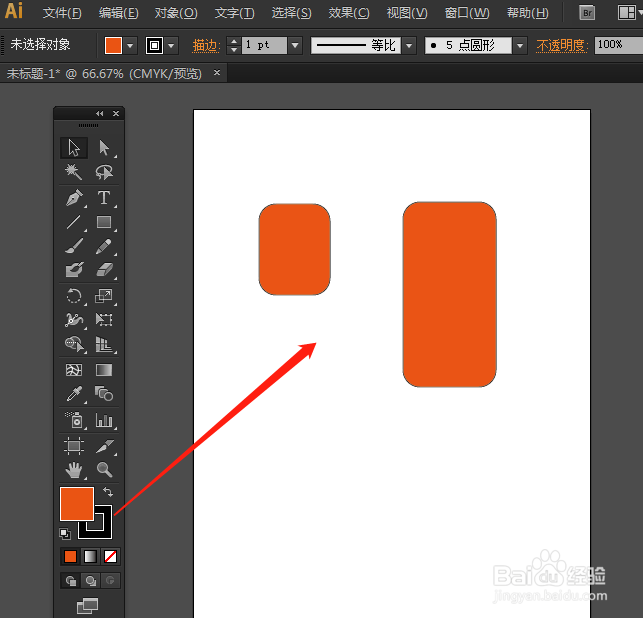
Task: Pick the Column Graph tool
Action: click(104, 420)
